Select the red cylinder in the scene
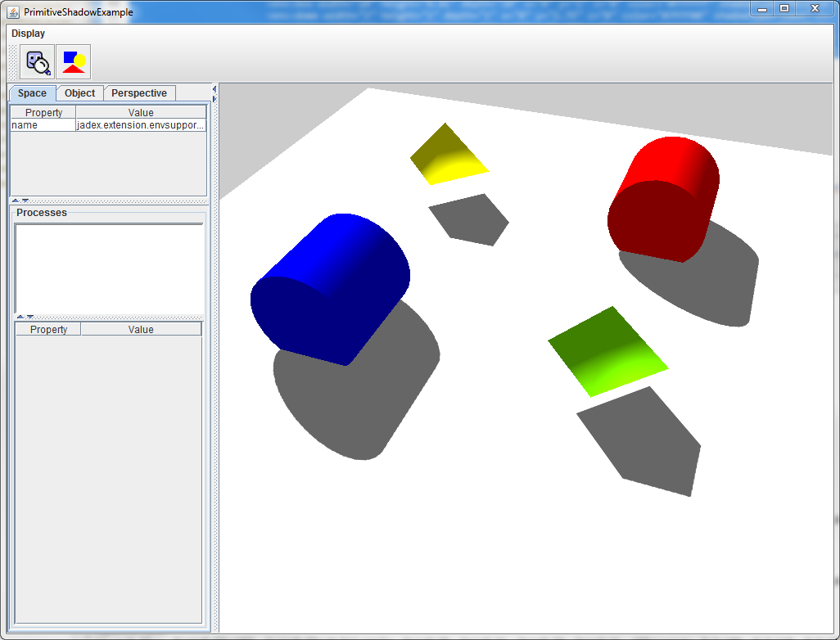Viewport: 840px width, 640px height. coord(664,199)
